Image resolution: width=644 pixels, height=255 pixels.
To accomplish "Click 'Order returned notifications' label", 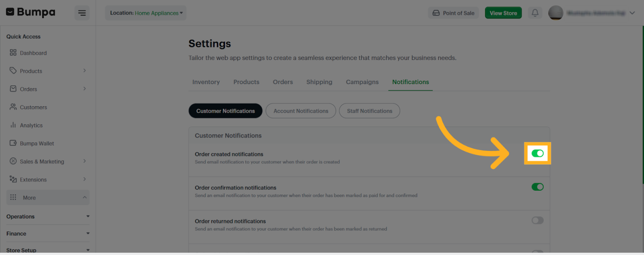I will pos(230,221).
